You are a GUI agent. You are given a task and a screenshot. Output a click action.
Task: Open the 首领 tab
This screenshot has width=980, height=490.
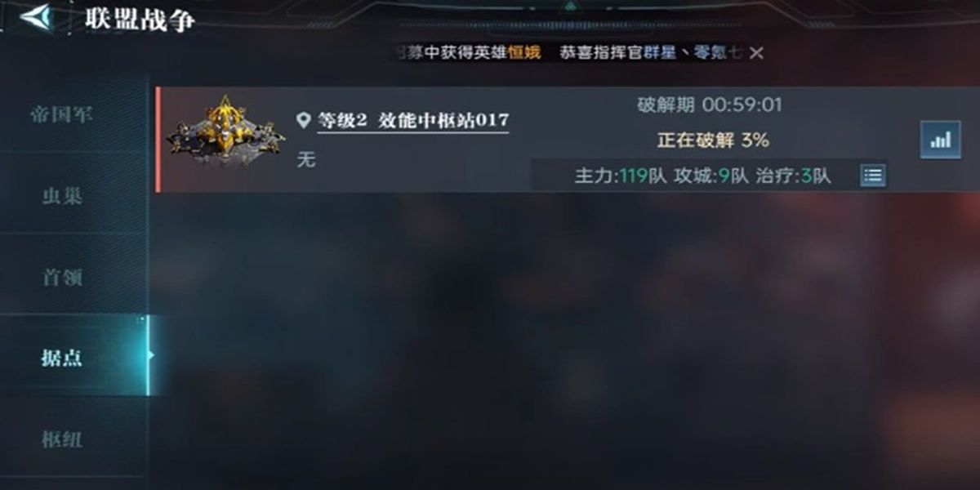coord(63,277)
